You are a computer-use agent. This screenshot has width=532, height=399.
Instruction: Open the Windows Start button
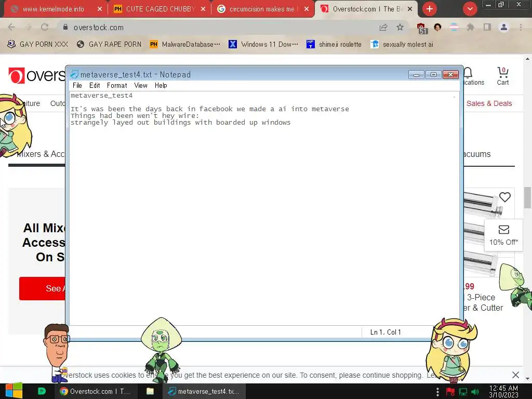14,391
